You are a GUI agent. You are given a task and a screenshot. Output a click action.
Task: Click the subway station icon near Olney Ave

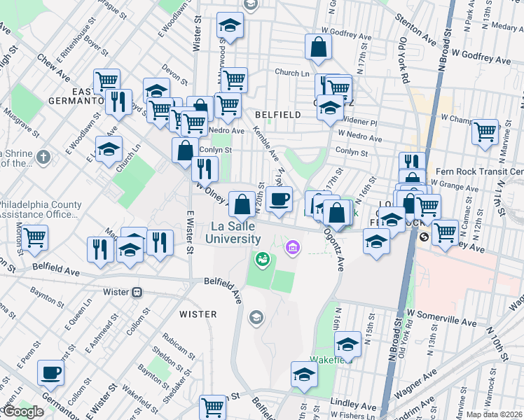coord(424,237)
